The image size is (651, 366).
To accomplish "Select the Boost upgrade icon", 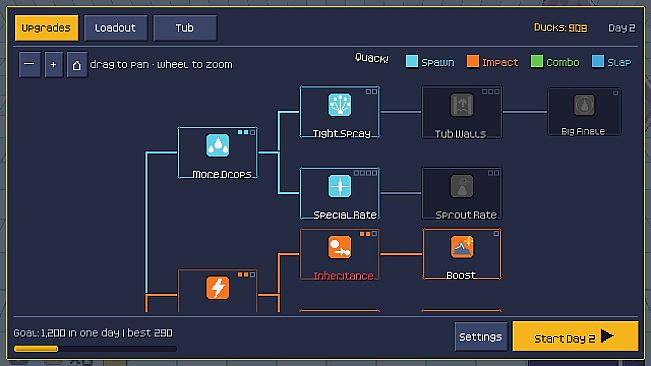I will [462, 247].
